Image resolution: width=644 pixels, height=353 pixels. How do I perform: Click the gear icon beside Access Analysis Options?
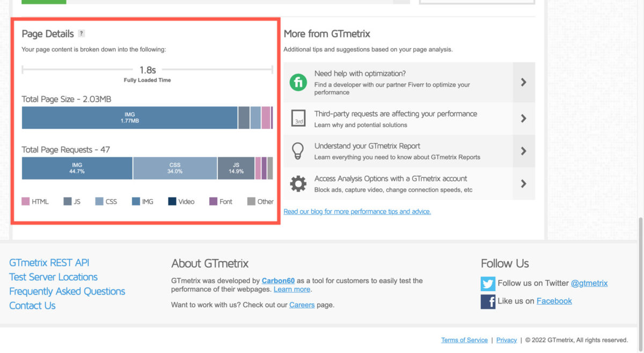tap(298, 183)
